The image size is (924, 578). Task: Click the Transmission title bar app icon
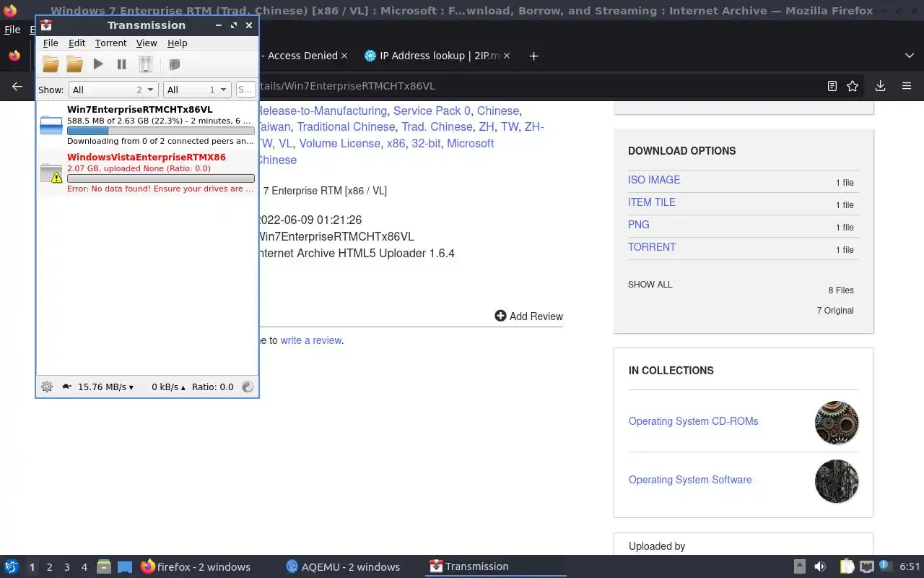(46, 25)
